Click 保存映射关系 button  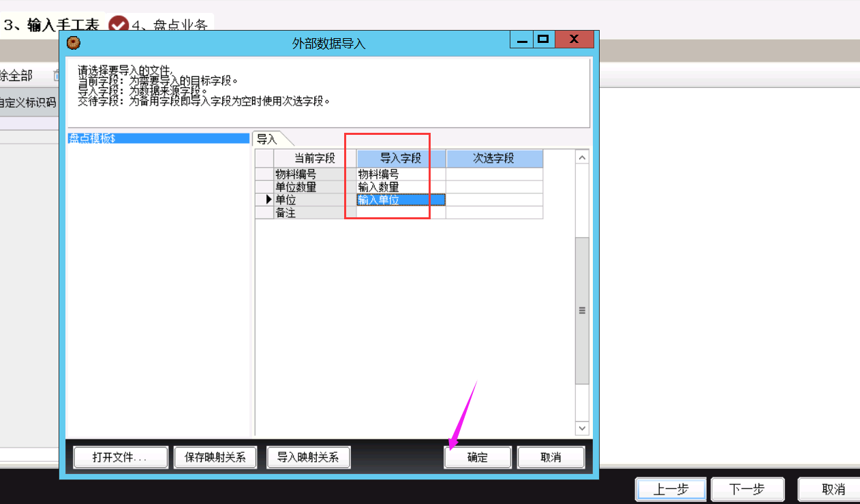(215, 457)
